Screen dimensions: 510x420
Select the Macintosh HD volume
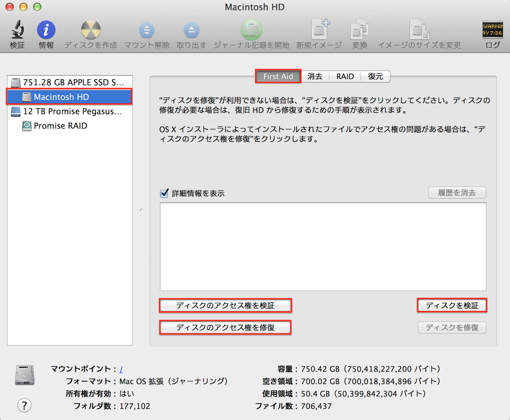(70, 97)
